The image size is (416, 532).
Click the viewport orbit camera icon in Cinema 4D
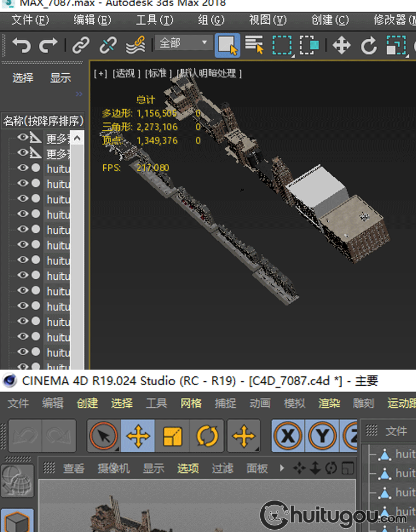click(331, 468)
